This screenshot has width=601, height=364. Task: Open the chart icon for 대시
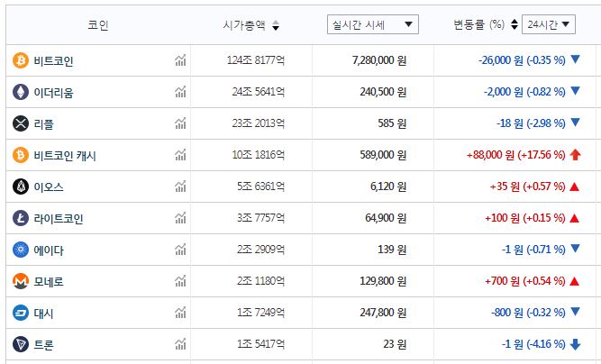pos(181,313)
